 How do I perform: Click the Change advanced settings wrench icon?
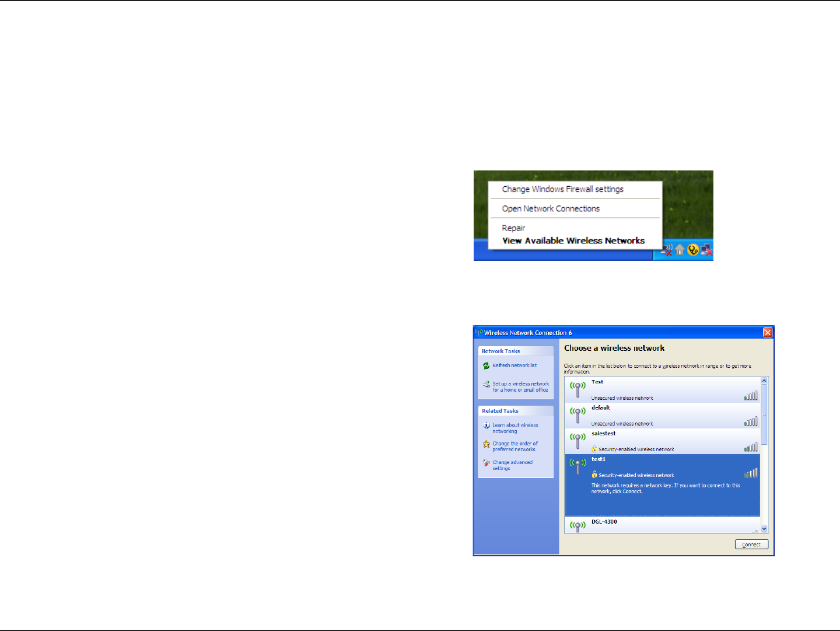pos(487,463)
